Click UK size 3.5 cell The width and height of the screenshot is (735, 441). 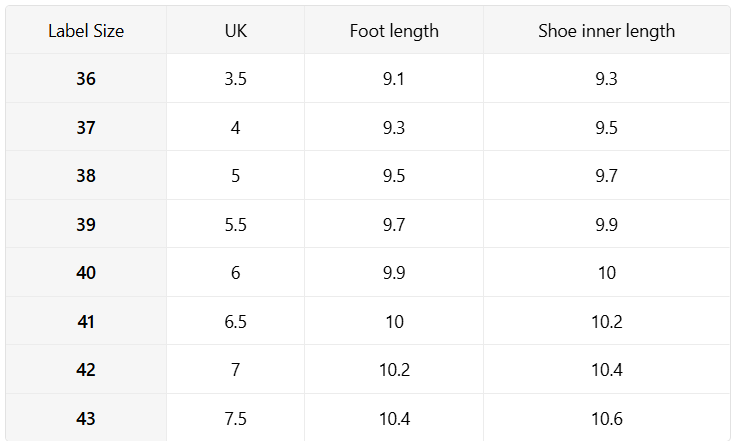coord(235,78)
